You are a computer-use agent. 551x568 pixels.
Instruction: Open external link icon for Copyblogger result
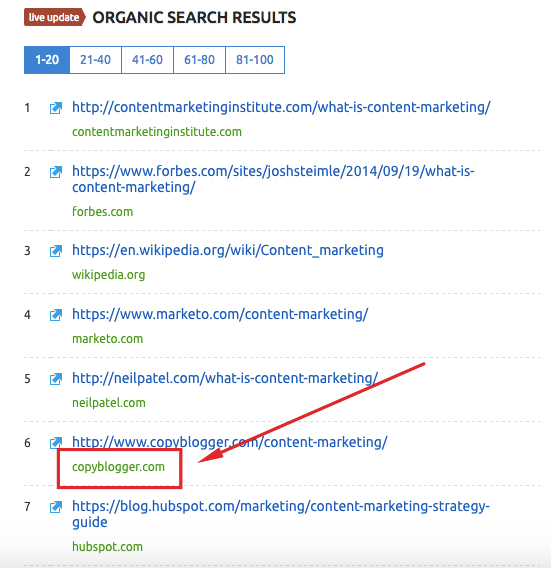coord(56,442)
